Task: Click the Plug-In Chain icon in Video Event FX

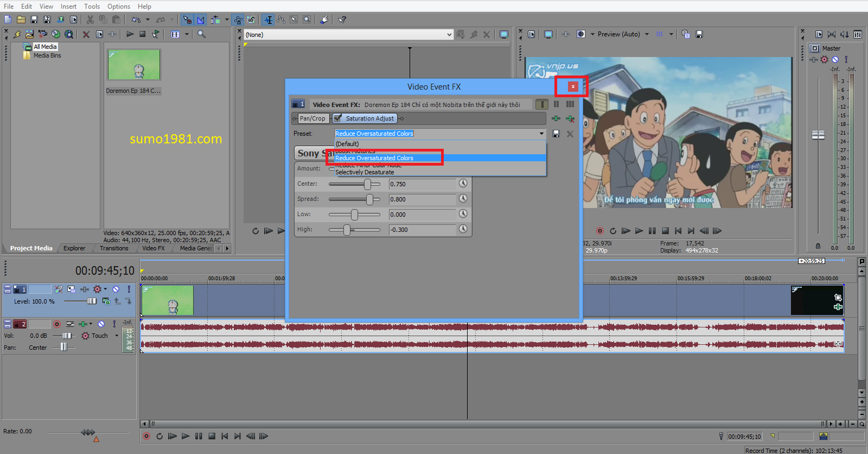Action: [x=556, y=118]
